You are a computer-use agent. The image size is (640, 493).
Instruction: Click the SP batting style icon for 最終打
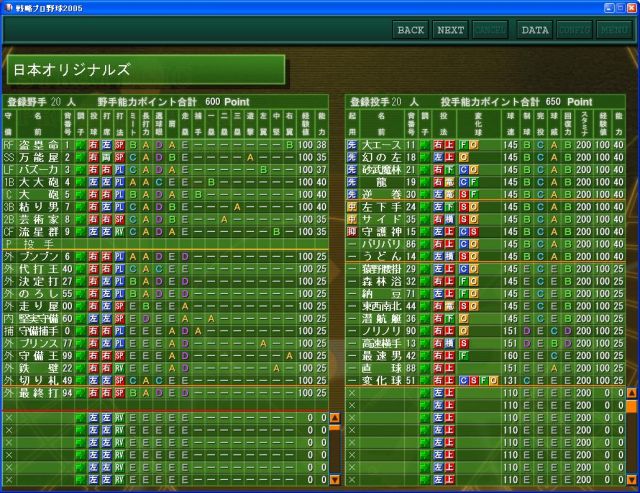coord(119,393)
